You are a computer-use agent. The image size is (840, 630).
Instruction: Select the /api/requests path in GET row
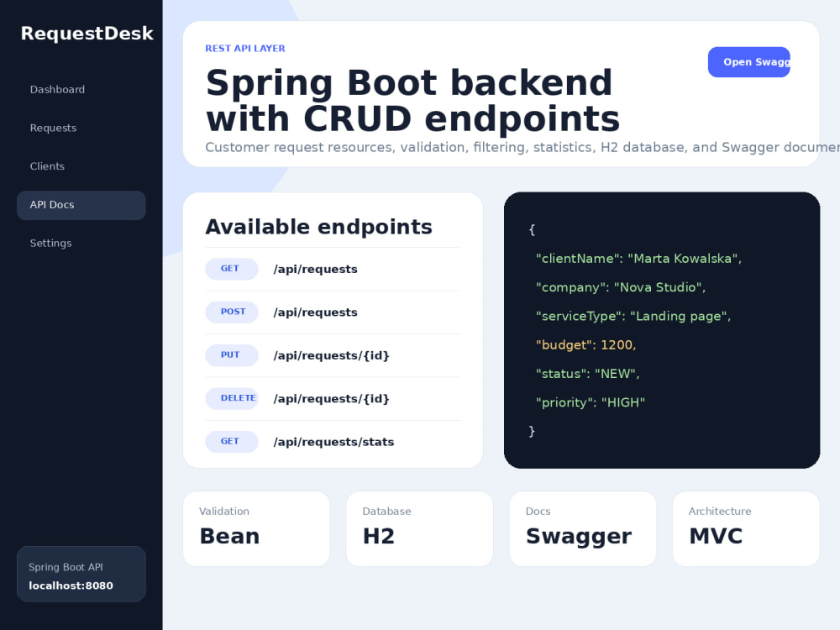[x=316, y=270]
